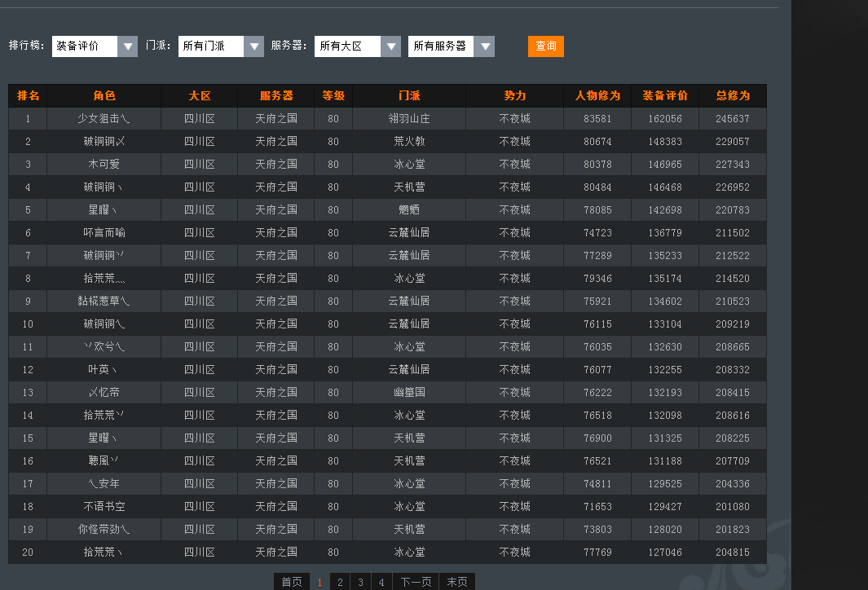The width and height of the screenshot is (868, 590).
Task: Click the 翎羽山庄 sect cell
Action: point(409,118)
